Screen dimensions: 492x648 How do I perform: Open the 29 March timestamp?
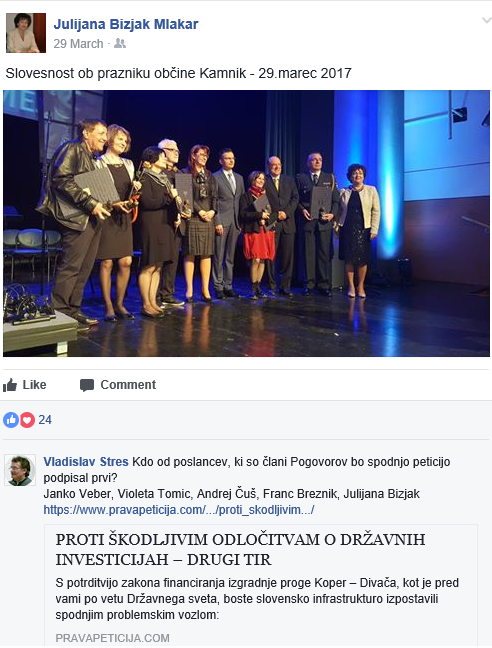(x=78, y=44)
